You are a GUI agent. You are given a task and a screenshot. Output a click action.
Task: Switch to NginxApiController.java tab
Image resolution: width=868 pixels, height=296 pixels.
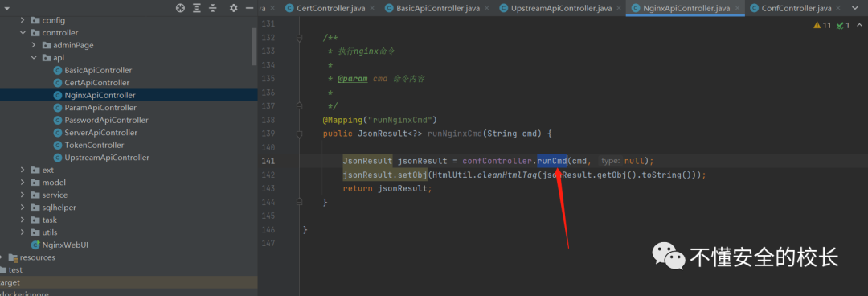click(686, 8)
